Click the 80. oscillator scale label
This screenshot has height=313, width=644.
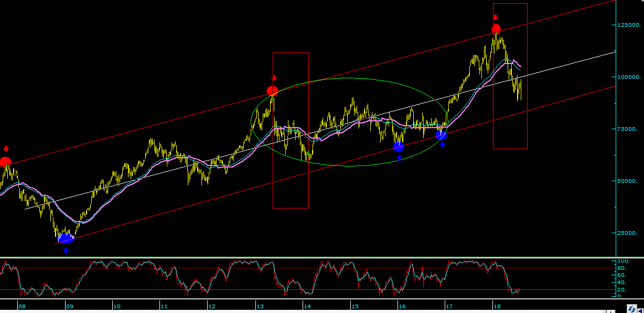(622, 268)
